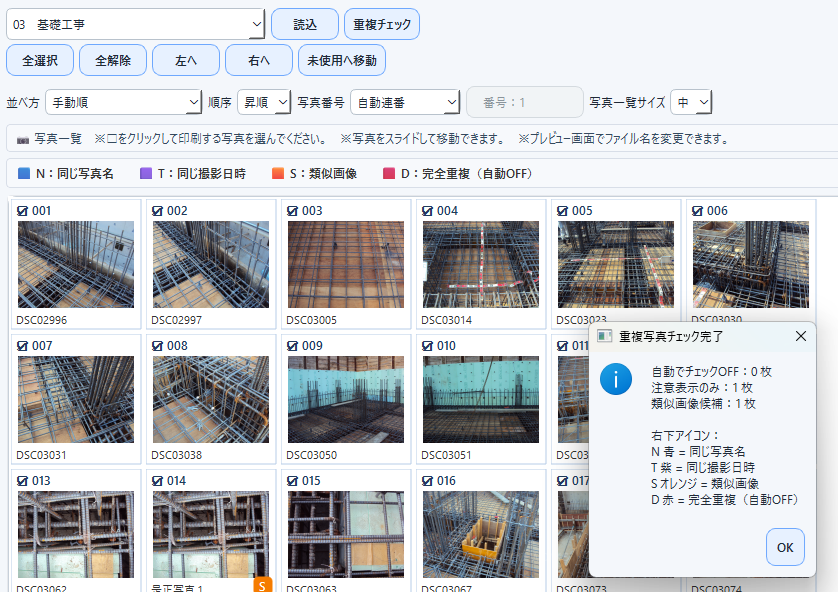Image resolution: width=838 pixels, height=592 pixels.
Task: Select all photos with 全選択
Action: [40, 60]
